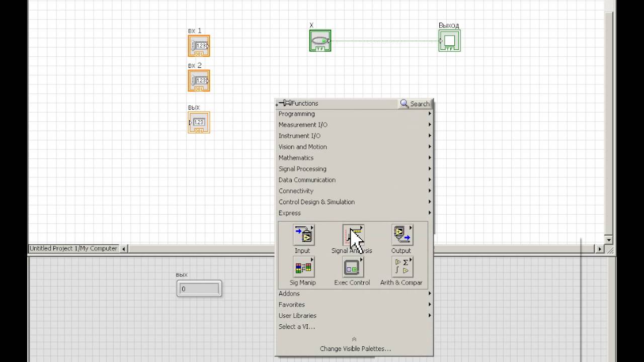Collapse palette using double-chevron arrow

tap(354, 339)
